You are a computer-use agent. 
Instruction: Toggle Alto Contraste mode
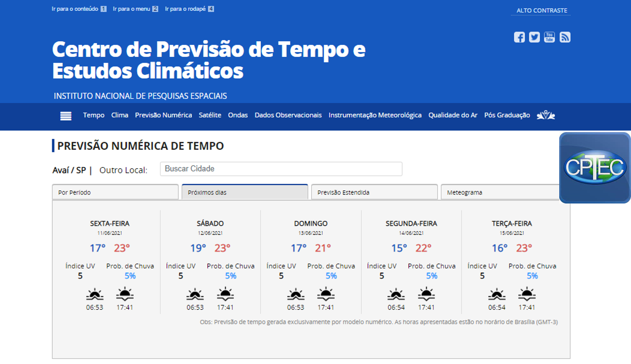541,11
